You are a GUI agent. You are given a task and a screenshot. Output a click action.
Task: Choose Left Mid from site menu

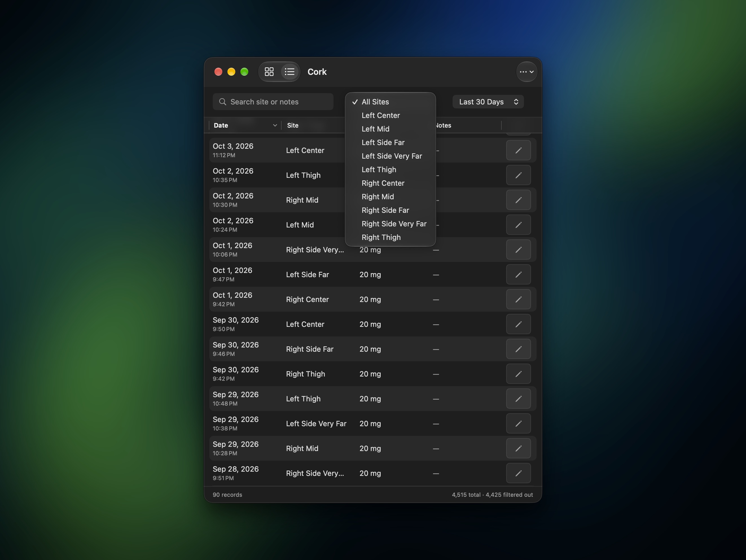point(390,129)
